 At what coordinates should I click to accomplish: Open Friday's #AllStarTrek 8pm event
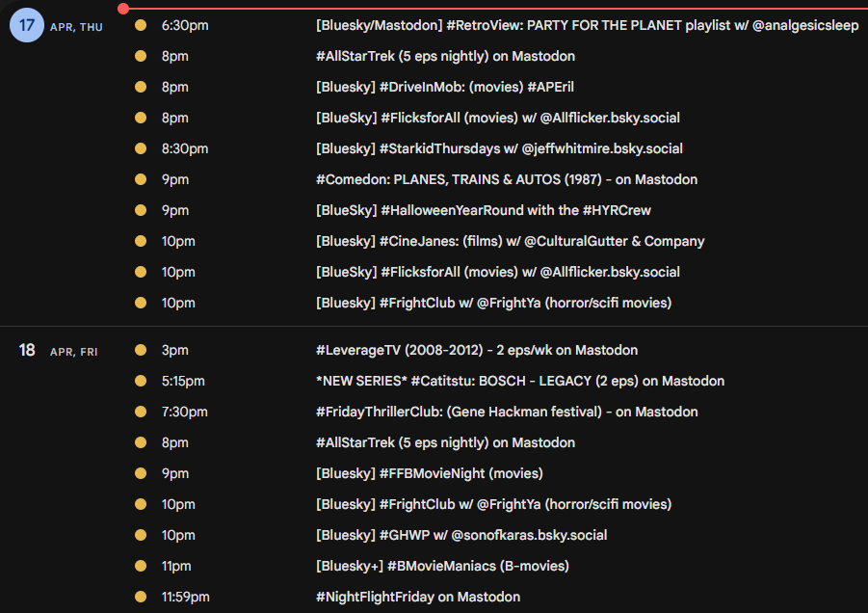point(445,443)
